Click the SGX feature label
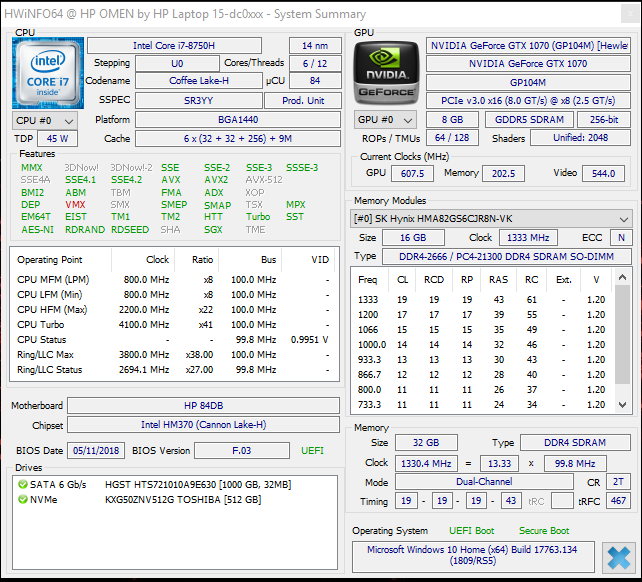Viewport: 642px width, 582px height. coord(213,229)
